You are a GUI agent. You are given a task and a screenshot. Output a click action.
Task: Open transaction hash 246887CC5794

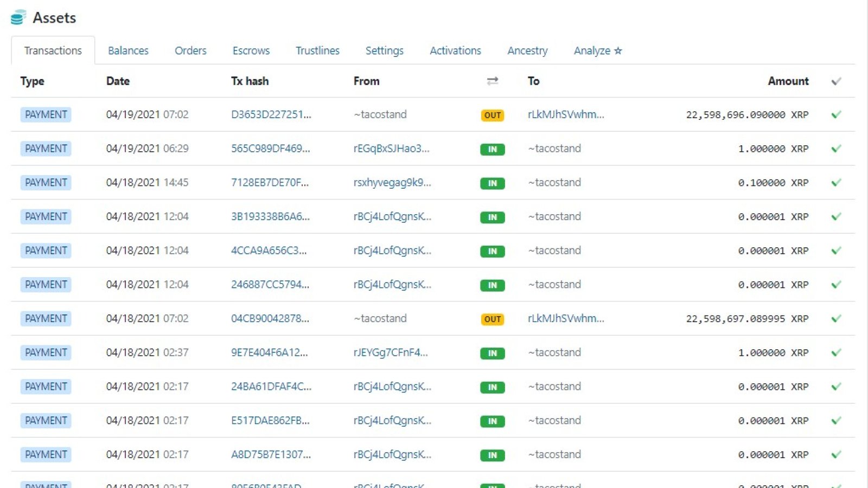pos(270,285)
